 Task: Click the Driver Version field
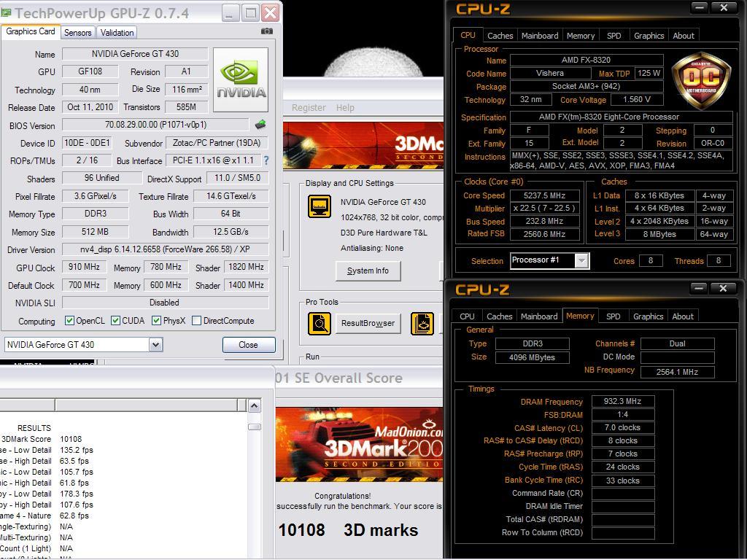pyautogui.click(x=166, y=249)
